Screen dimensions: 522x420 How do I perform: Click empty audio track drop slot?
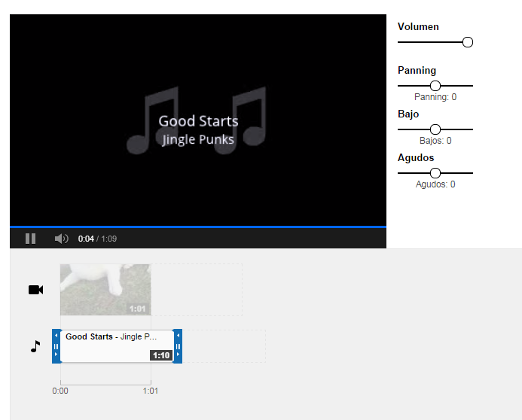pyautogui.click(x=224, y=346)
